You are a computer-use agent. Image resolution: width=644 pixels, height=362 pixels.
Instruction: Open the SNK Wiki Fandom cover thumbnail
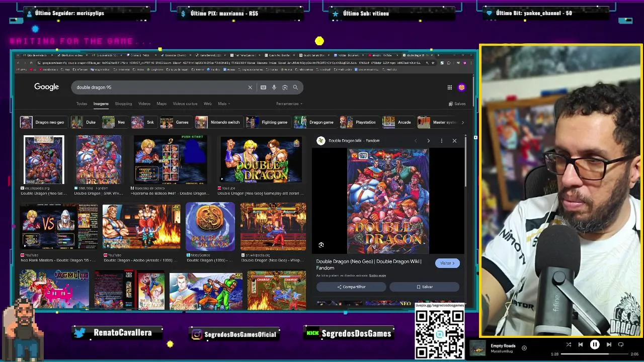tap(99, 160)
